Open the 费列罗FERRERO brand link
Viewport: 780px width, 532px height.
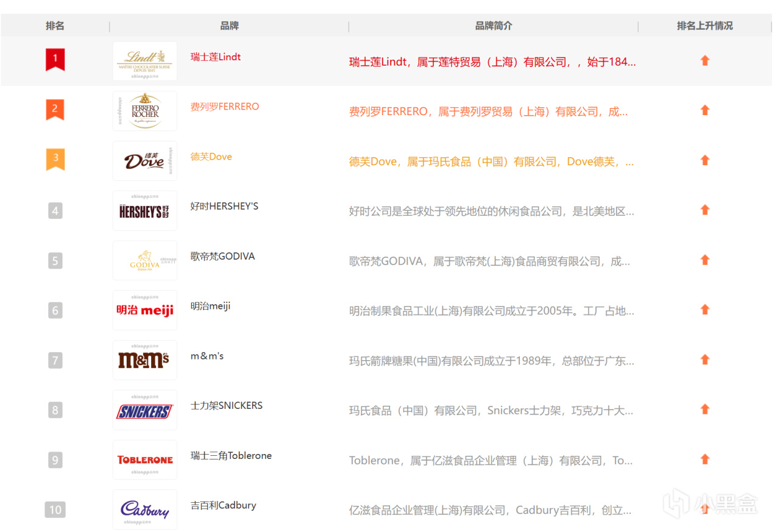pos(225,107)
